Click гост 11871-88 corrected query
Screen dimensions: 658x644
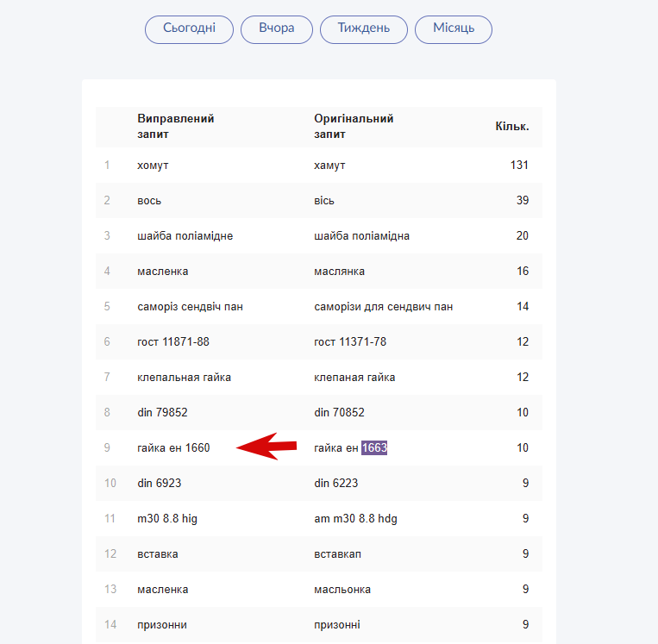click(172, 341)
